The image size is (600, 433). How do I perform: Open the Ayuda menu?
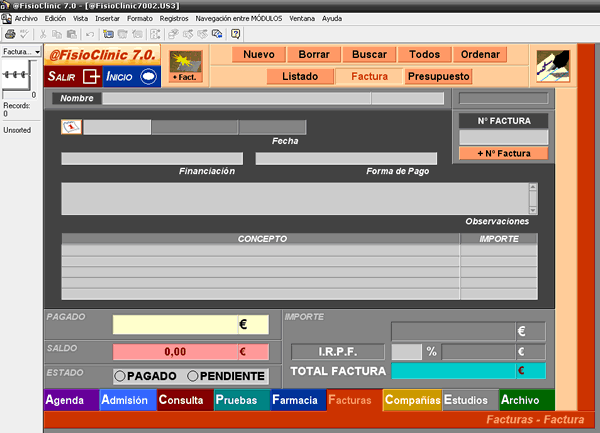332,18
